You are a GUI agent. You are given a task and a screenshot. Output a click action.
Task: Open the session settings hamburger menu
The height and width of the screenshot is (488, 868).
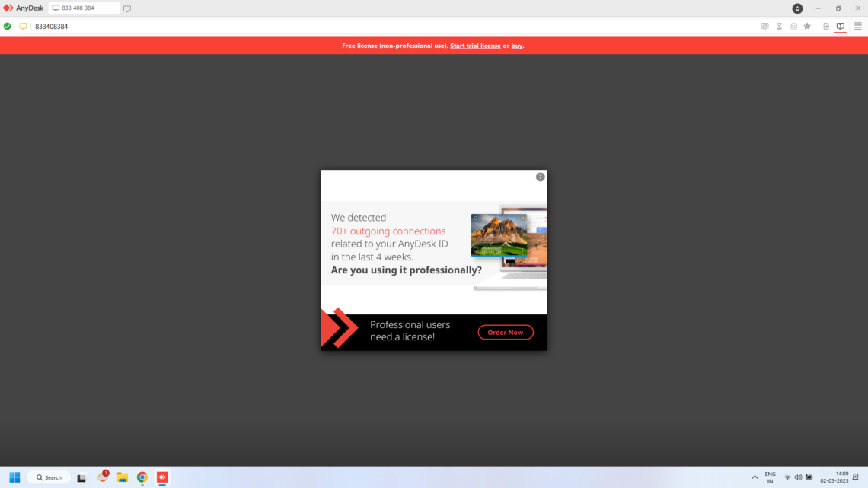pyautogui.click(x=857, y=25)
